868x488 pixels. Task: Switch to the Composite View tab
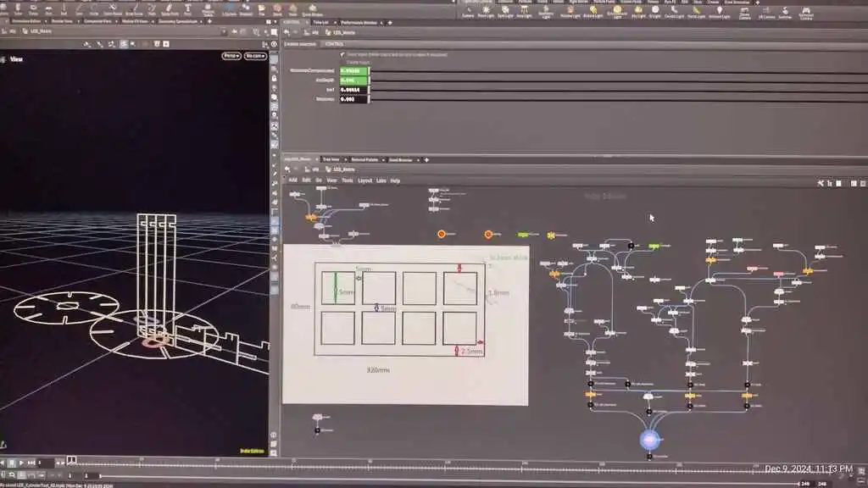pyautogui.click(x=97, y=21)
